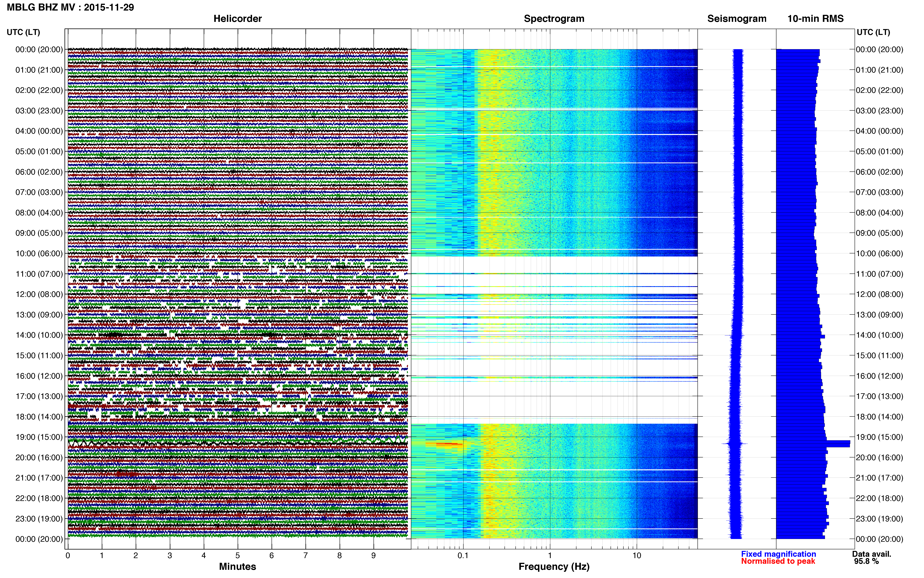Click the '10' frequency tick label
924x578 pixels.
click(637, 555)
